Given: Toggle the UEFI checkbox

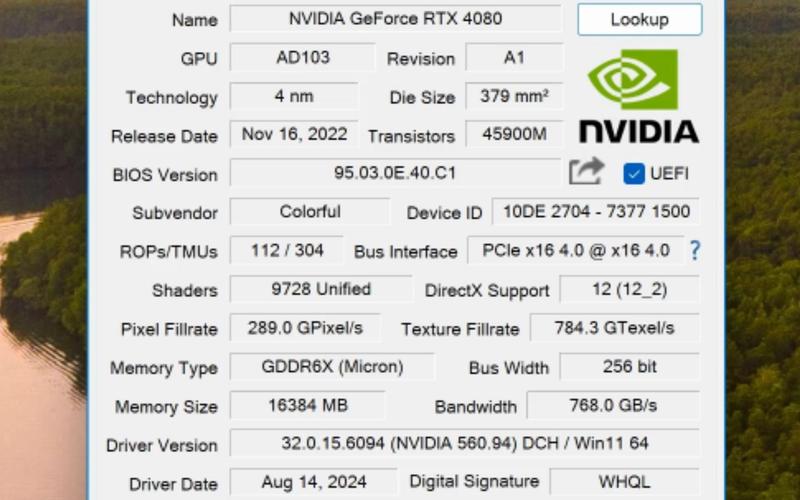Looking at the screenshot, I should point(633,173).
